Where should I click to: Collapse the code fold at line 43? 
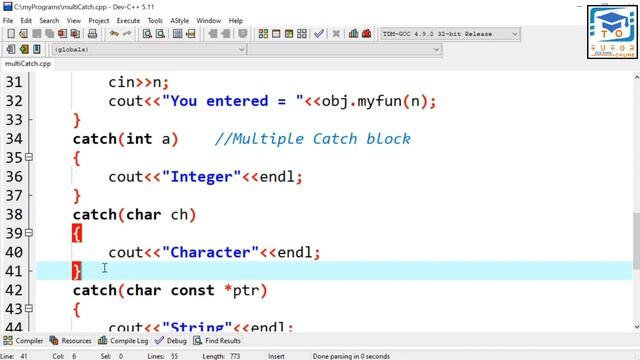click(29, 308)
